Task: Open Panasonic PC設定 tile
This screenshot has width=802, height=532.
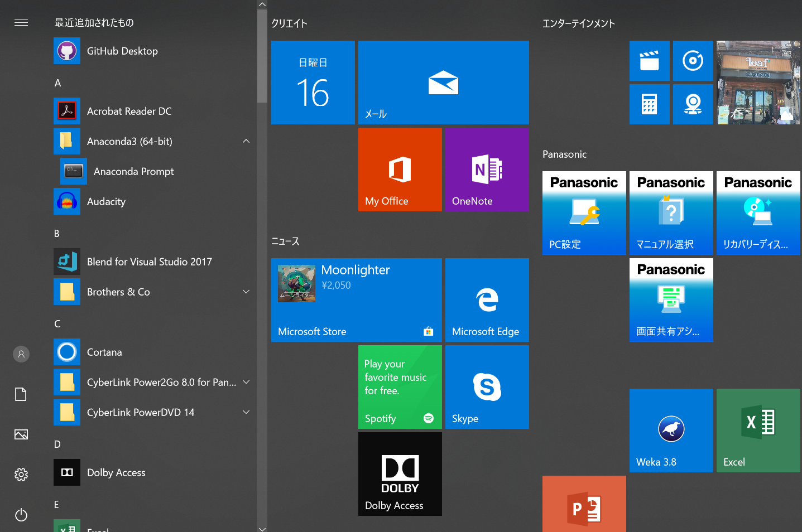Action: coord(584,213)
